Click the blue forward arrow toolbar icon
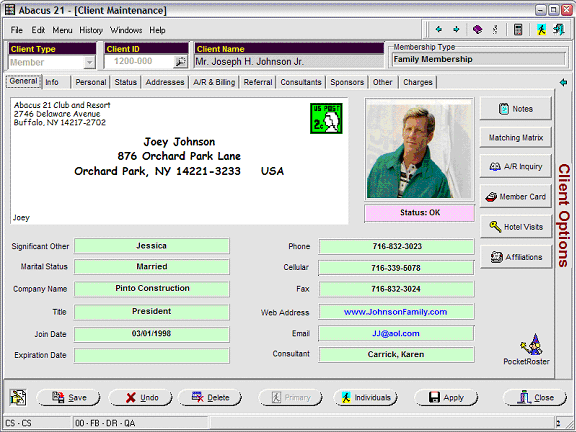This screenshot has width=576, height=432. click(456, 29)
